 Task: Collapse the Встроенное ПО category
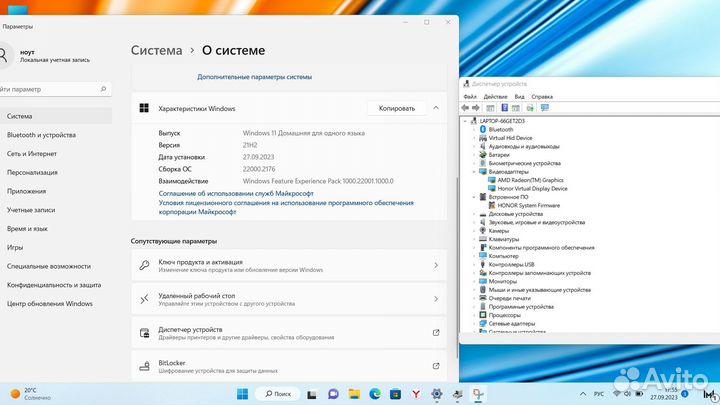point(474,197)
